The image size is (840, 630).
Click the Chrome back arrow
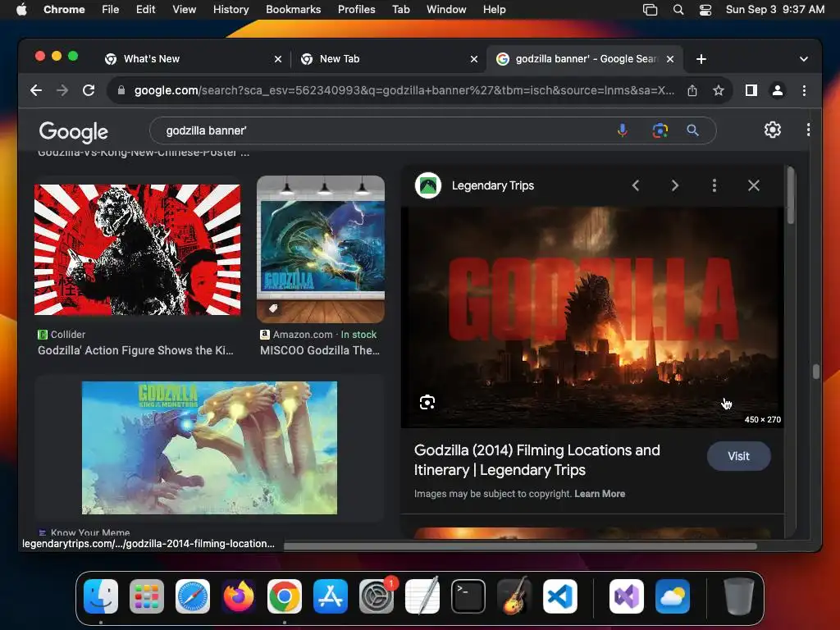pos(36,90)
